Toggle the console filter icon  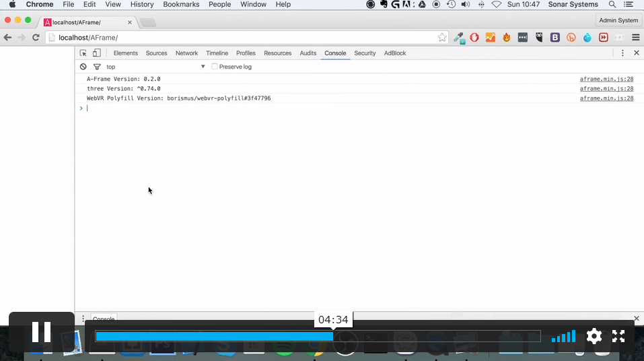(x=97, y=67)
